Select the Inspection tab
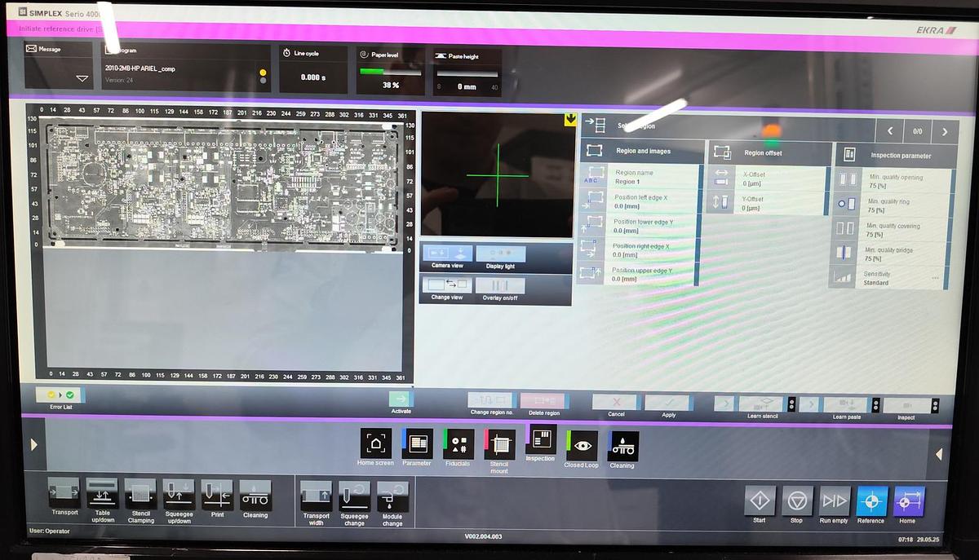979x560 pixels. point(540,441)
